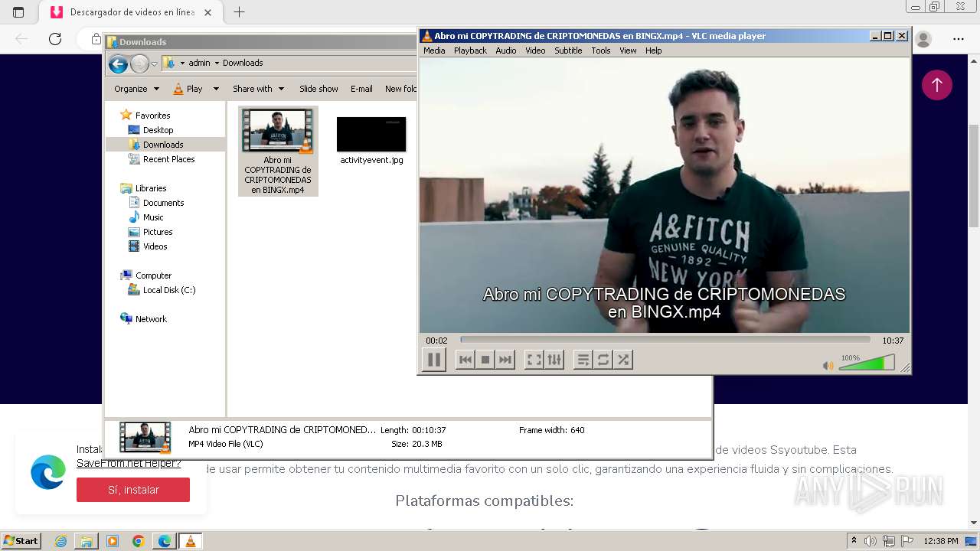Screen dimensions: 980x551
Task: Open the VLC Audio menu
Action: tap(505, 51)
